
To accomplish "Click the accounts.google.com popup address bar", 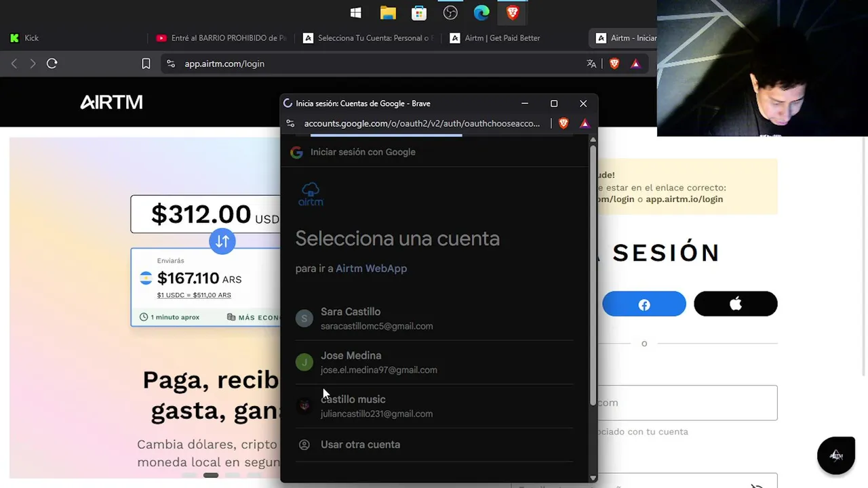I will (x=422, y=123).
